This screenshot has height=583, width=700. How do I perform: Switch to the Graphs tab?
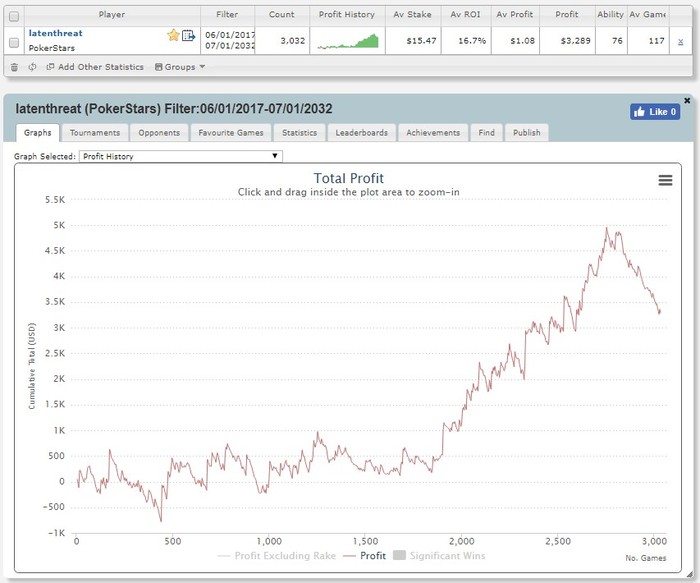click(x=38, y=133)
